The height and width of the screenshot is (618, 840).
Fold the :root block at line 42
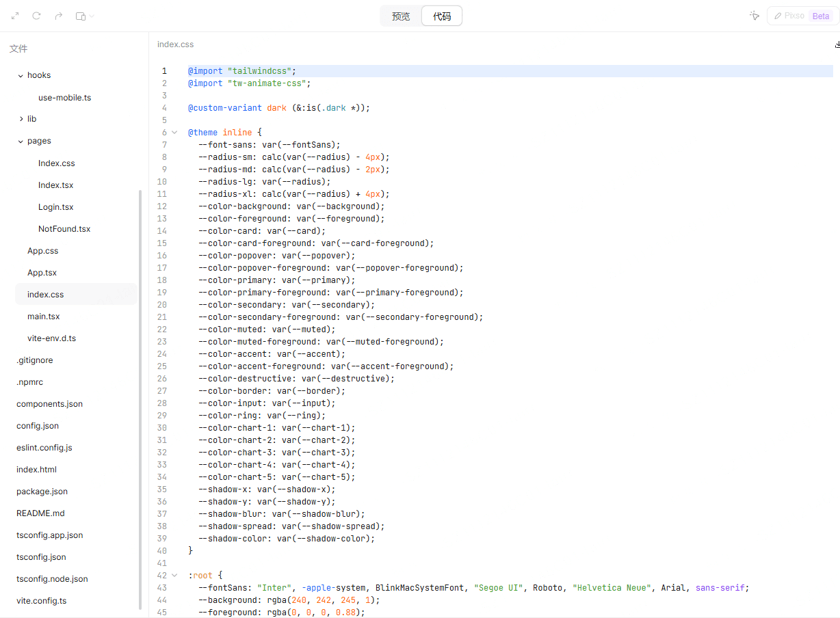click(x=174, y=576)
